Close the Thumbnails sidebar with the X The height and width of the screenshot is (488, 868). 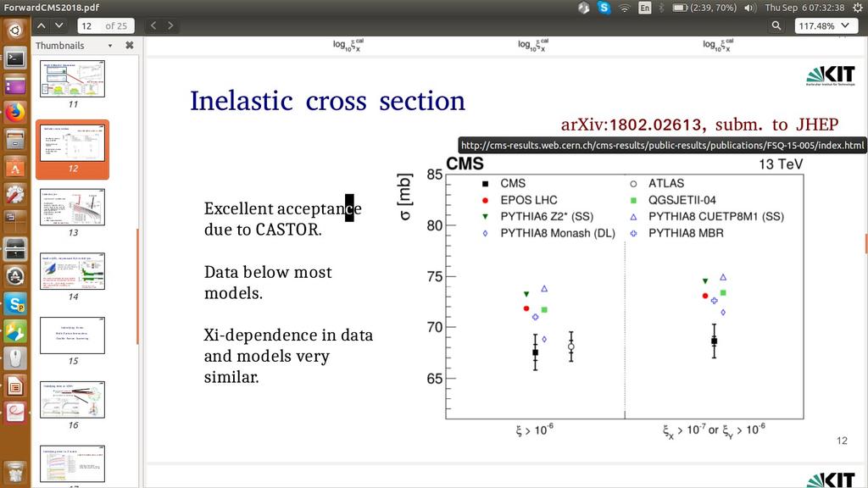point(130,46)
